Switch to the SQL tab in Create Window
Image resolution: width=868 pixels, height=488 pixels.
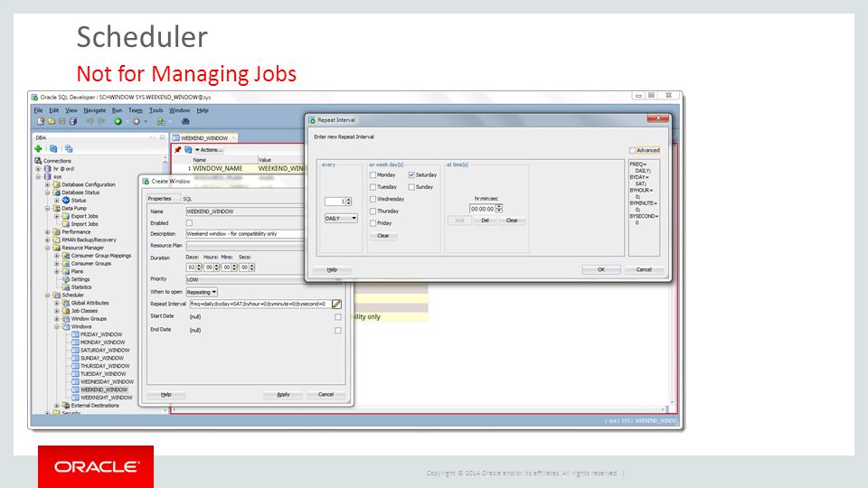pos(188,199)
